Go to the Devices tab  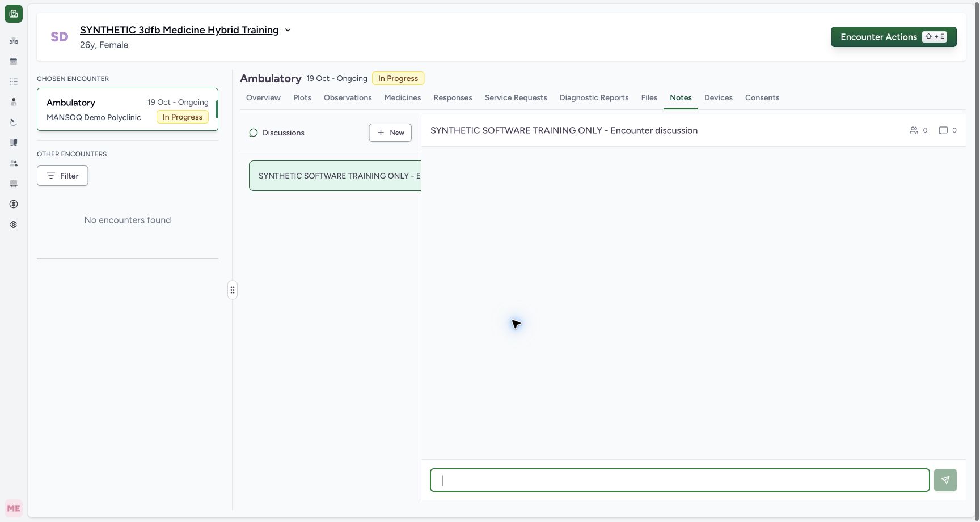tap(719, 98)
